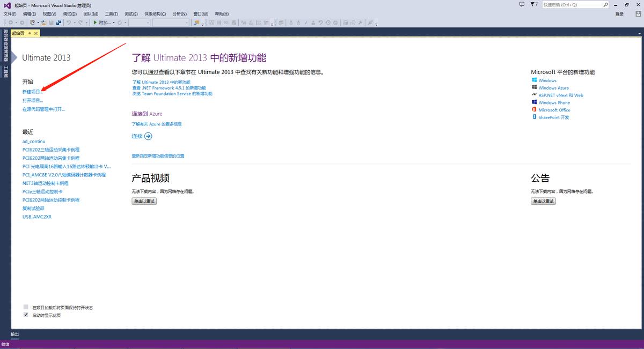
Task: Click the feedback speech bubble icon
Action: click(x=522, y=4)
